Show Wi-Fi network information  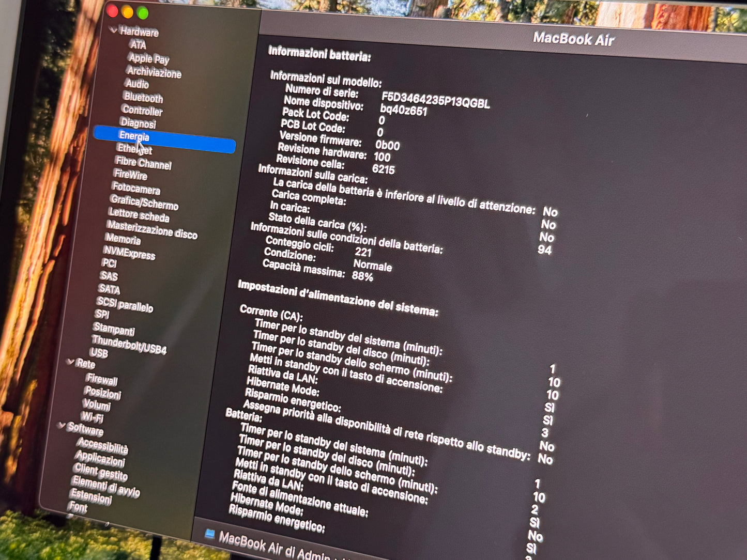click(92, 417)
